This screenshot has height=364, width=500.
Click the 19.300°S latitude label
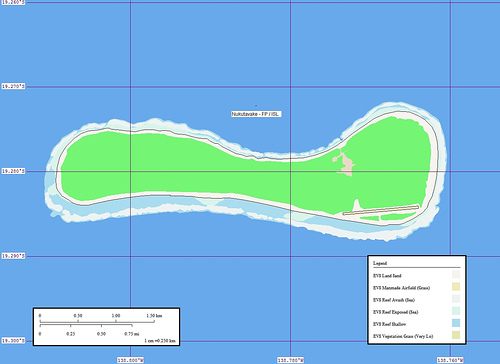tap(13, 341)
